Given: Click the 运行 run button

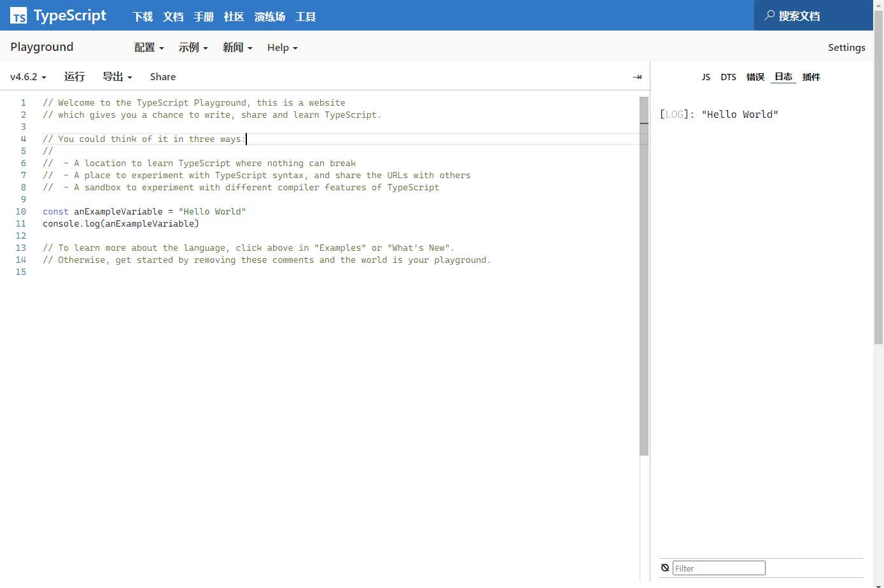Looking at the screenshot, I should tap(74, 76).
